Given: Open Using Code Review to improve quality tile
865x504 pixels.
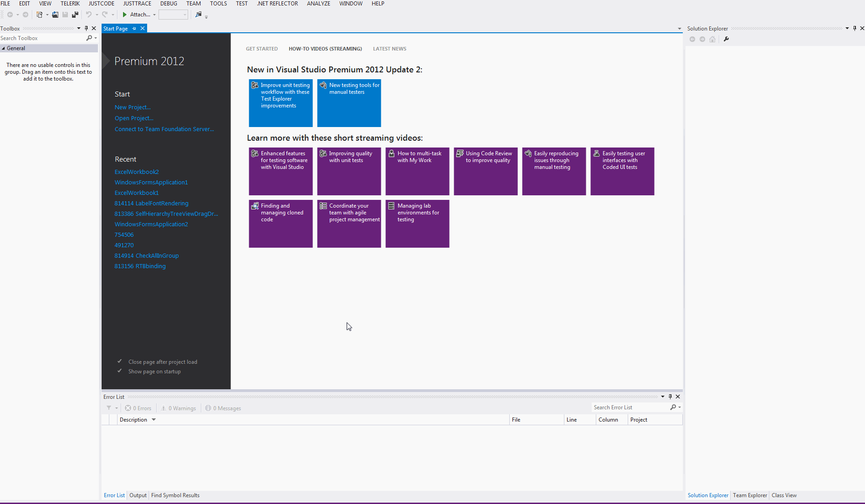Looking at the screenshot, I should 486,171.
